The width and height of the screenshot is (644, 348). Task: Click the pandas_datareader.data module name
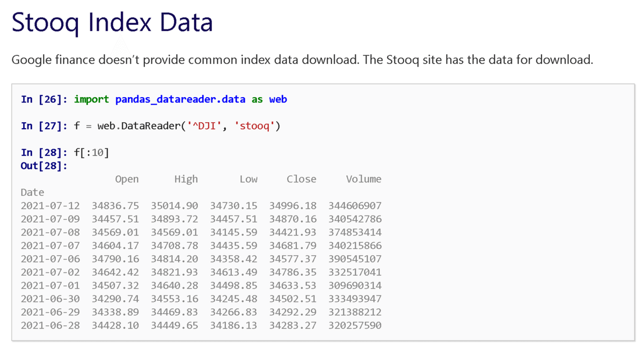click(x=180, y=99)
